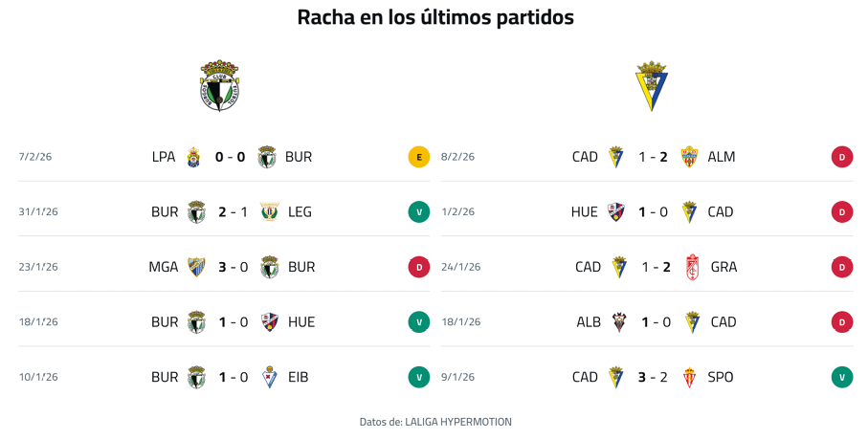The image size is (868, 440).
Task: Click green V badge on BUR-LEG row
Action: coord(418,212)
